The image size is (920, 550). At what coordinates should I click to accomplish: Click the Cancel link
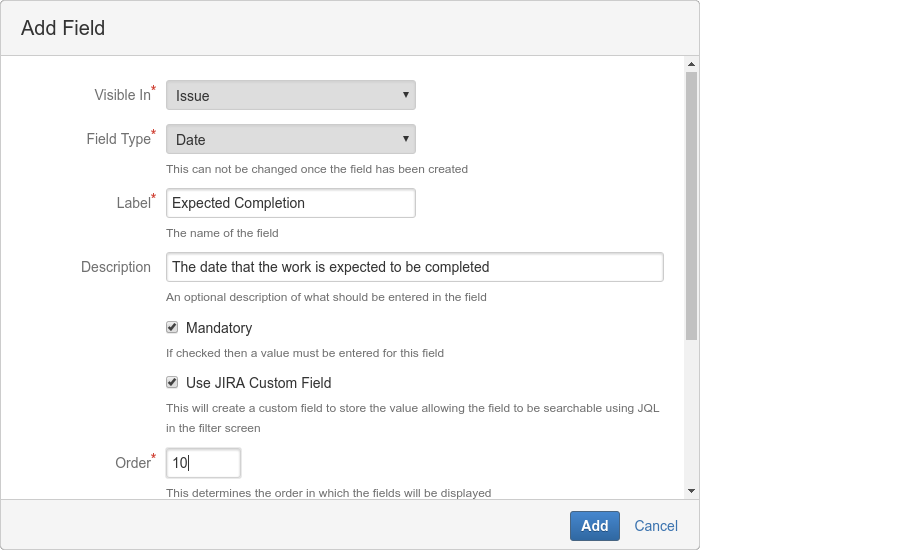[x=656, y=526]
